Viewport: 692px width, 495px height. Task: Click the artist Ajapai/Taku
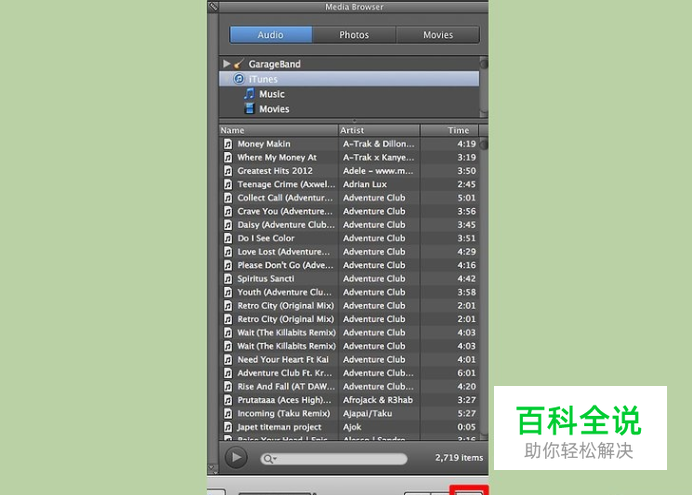[x=367, y=413]
